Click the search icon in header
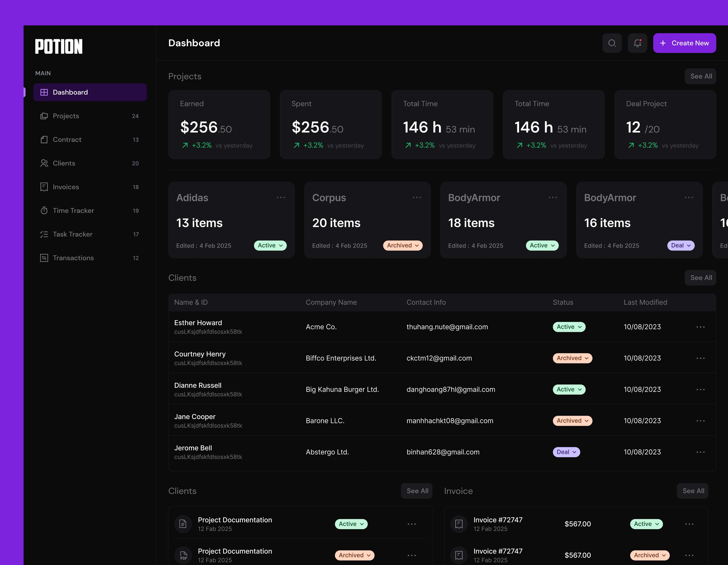 pyautogui.click(x=612, y=43)
